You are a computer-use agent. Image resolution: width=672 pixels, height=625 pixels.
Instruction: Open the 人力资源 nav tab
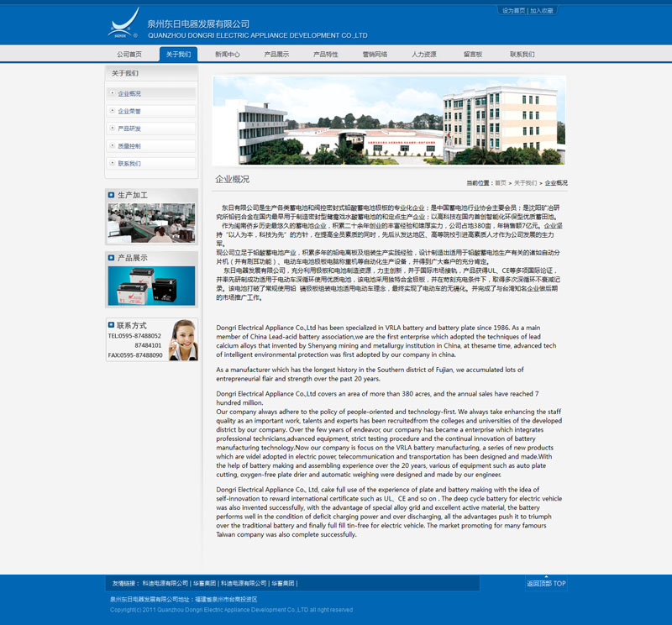pyautogui.click(x=424, y=55)
